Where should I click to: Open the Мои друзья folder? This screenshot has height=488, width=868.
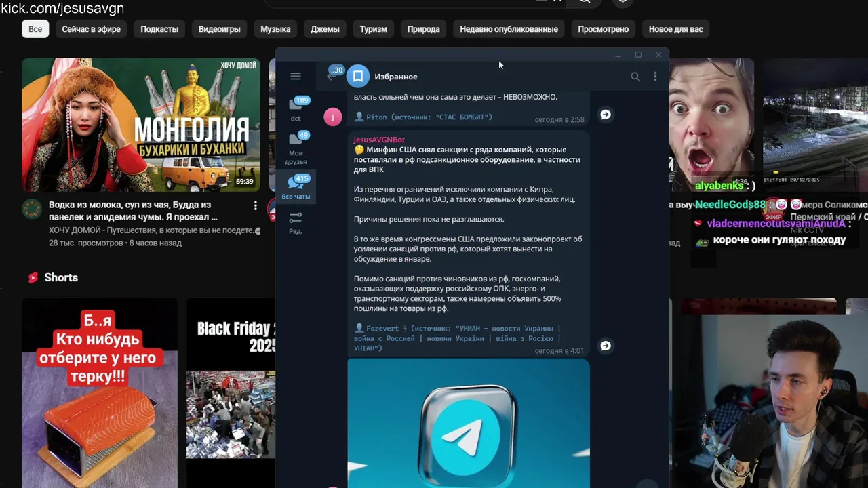(x=296, y=148)
